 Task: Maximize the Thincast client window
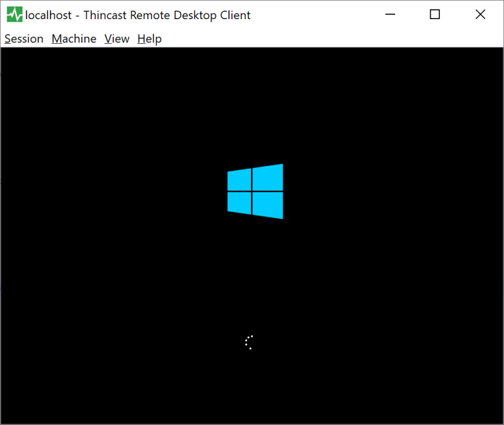(434, 14)
